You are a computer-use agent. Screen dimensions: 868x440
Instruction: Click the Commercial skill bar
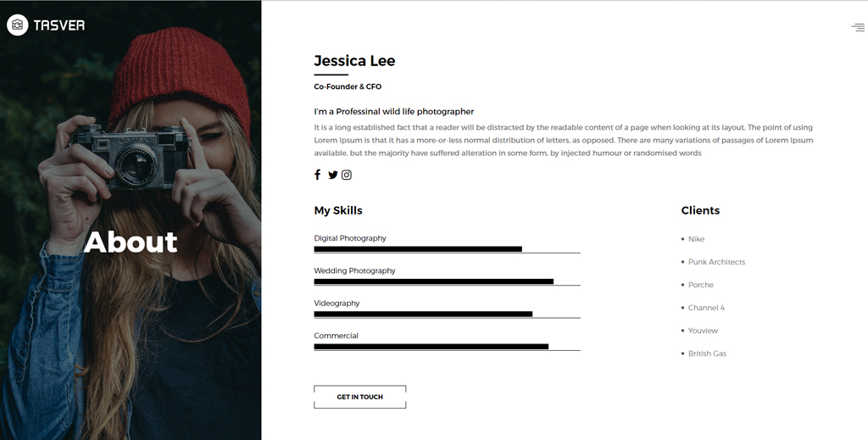pos(447,347)
